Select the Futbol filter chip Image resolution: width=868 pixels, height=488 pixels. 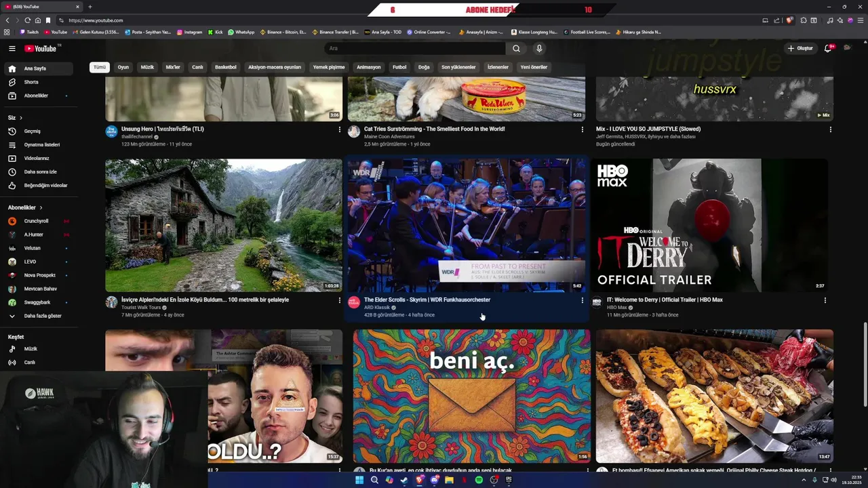(399, 67)
